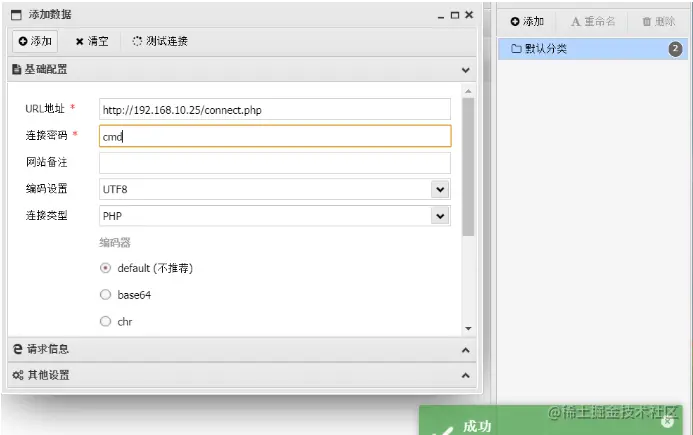This screenshot has width=693, height=435.
Task: Open the 编码设置 UTF8 dropdown arrow
Action: coord(440,190)
